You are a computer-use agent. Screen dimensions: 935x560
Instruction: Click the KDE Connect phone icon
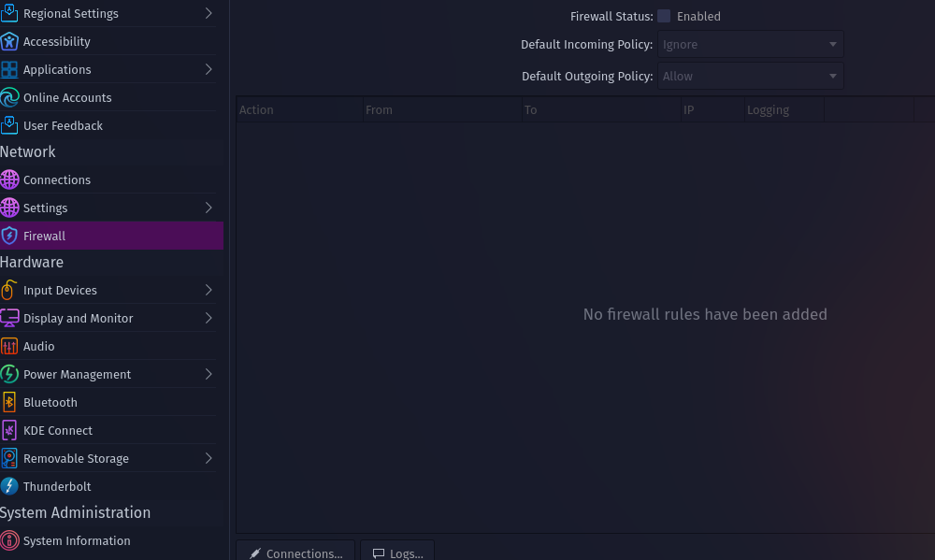pos(9,430)
